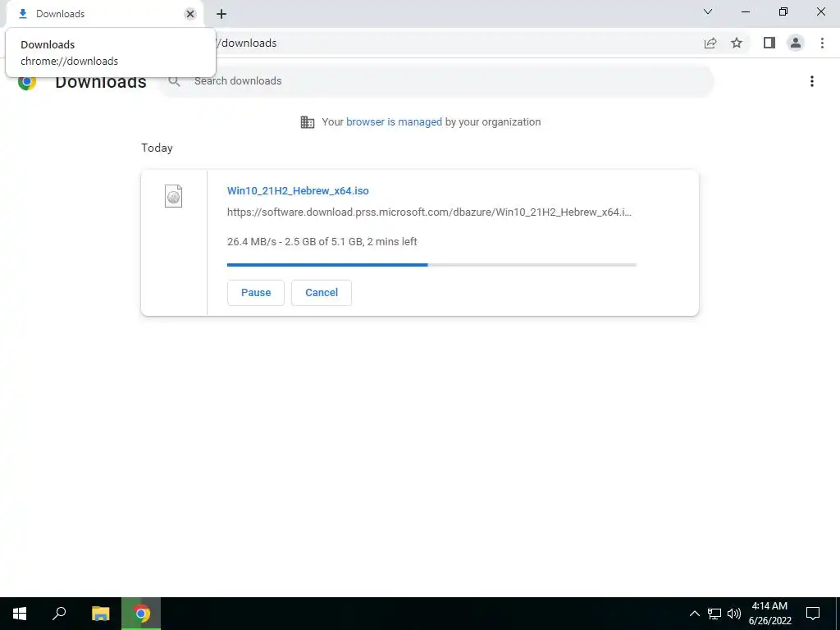
Task: Share this page icon in address bar
Action: coord(710,43)
